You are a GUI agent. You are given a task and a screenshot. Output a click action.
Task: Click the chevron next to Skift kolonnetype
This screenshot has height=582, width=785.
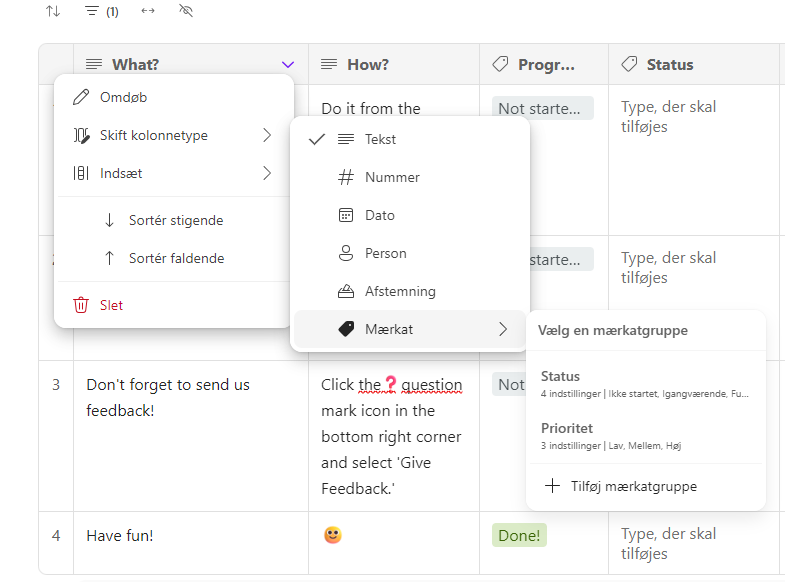click(x=267, y=135)
